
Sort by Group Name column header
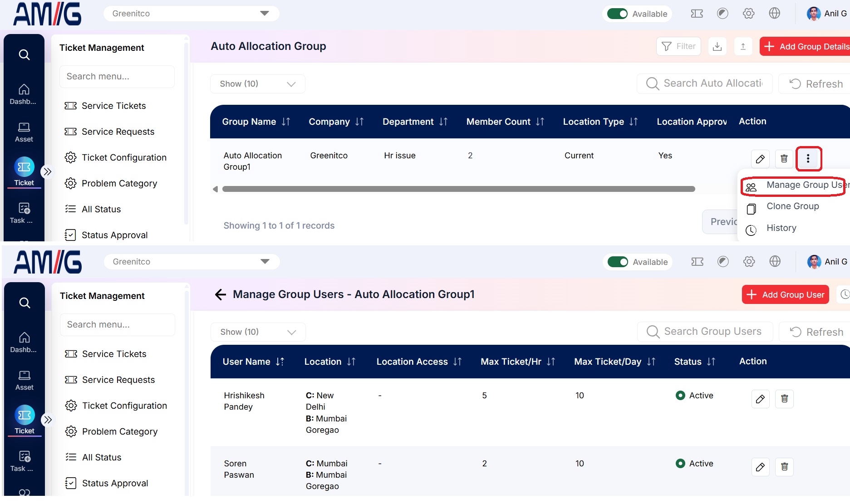256,122
